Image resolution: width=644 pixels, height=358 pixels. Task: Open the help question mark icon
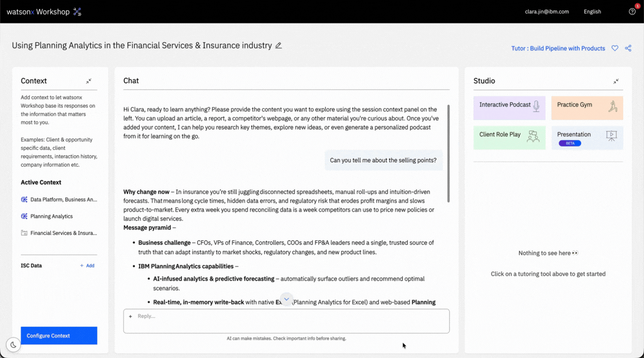pyautogui.click(x=632, y=12)
